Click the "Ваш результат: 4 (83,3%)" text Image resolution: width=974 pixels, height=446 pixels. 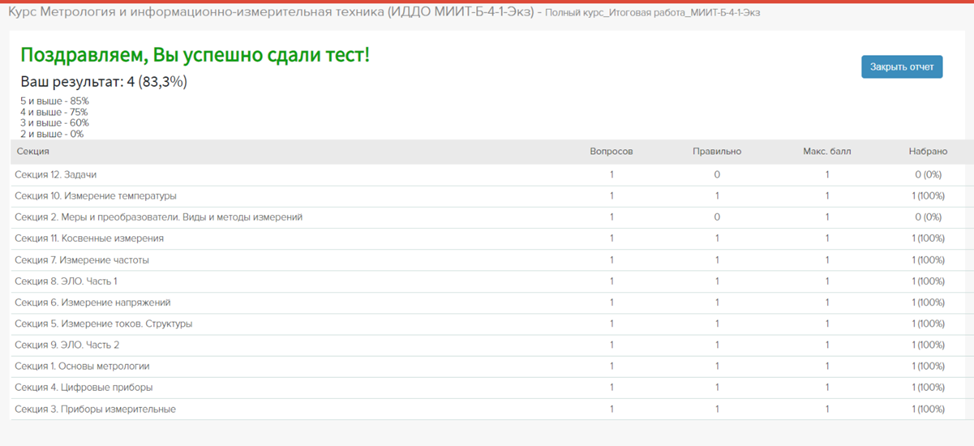(x=104, y=82)
